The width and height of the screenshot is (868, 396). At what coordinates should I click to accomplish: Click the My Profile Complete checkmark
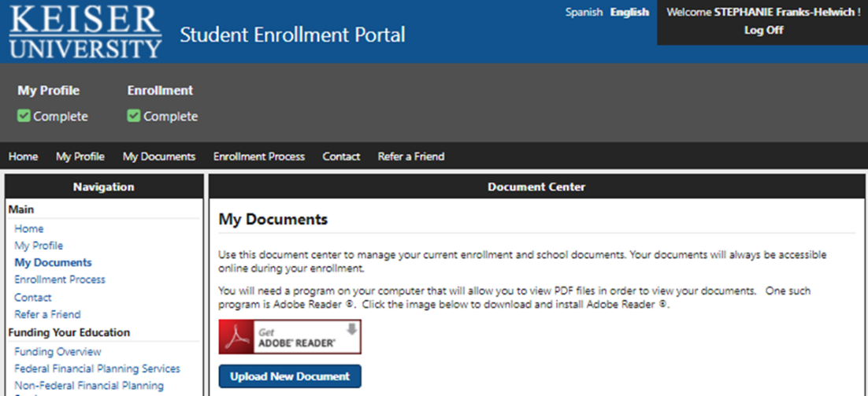coord(24,117)
